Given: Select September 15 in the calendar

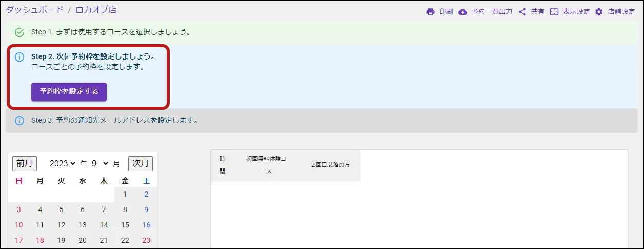Looking at the screenshot, I should pyautogui.click(x=125, y=225).
